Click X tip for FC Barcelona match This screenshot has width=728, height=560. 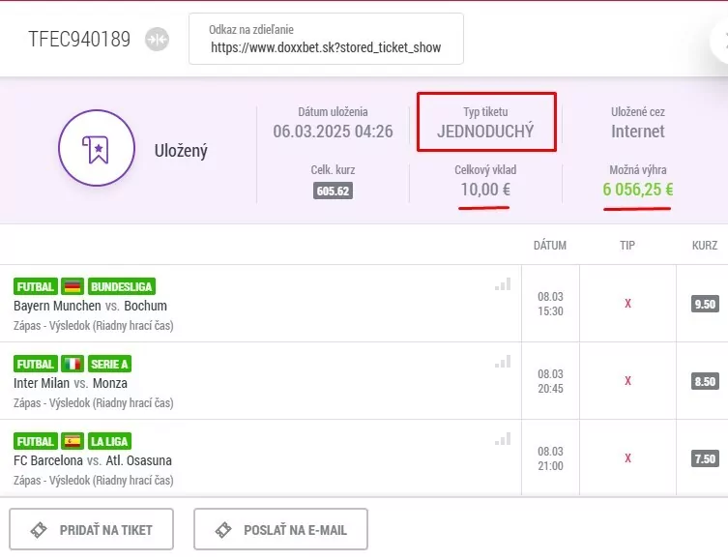click(627, 458)
